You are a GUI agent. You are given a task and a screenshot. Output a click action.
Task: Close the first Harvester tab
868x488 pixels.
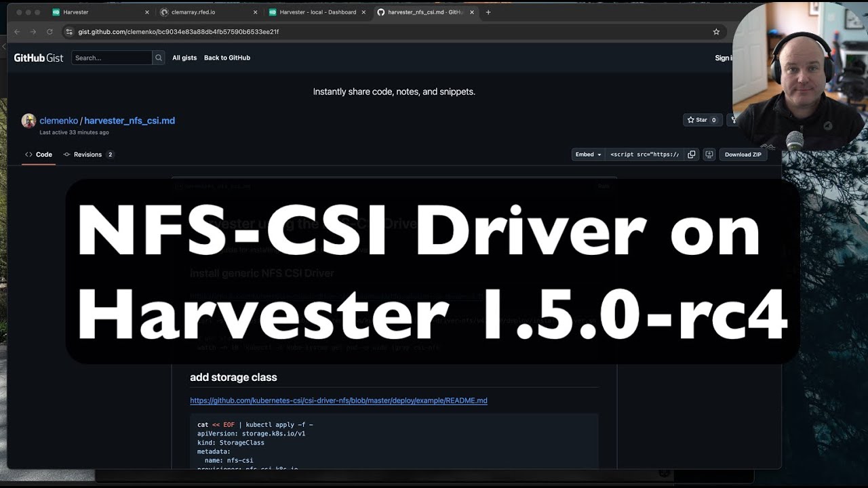[147, 12]
